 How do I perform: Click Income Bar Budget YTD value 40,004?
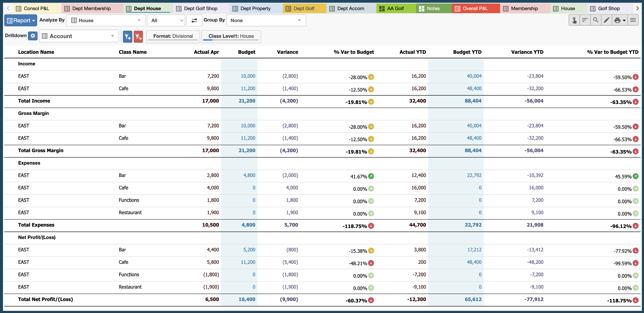(x=474, y=76)
